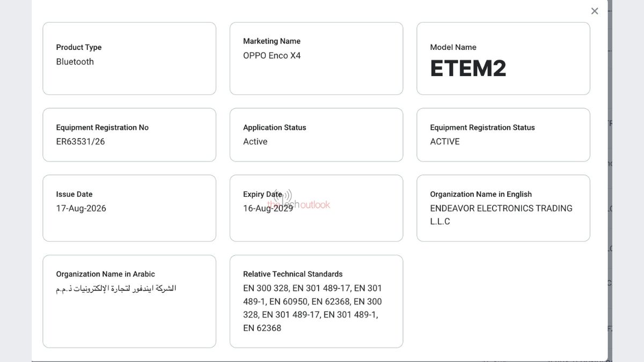Image resolution: width=644 pixels, height=362 pixels.
Task: Click the Organization Name in English label
Action: click(x=481, y=194)
